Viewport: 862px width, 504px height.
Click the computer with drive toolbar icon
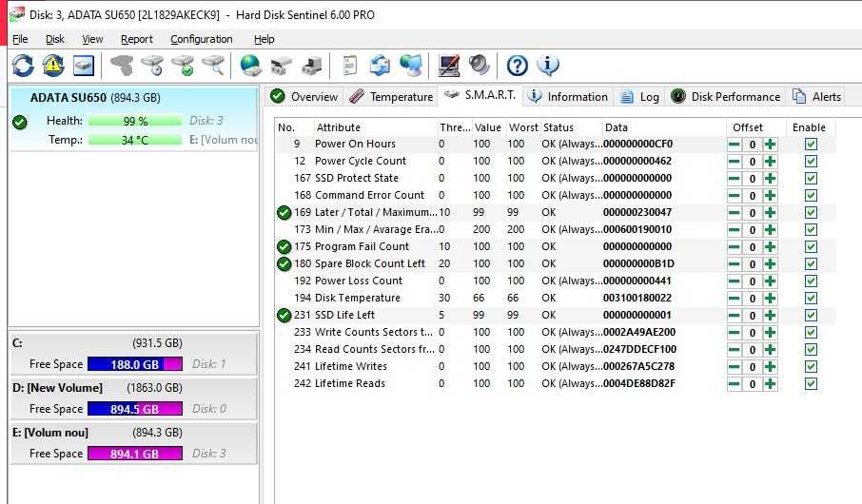[x=312, y=66]
